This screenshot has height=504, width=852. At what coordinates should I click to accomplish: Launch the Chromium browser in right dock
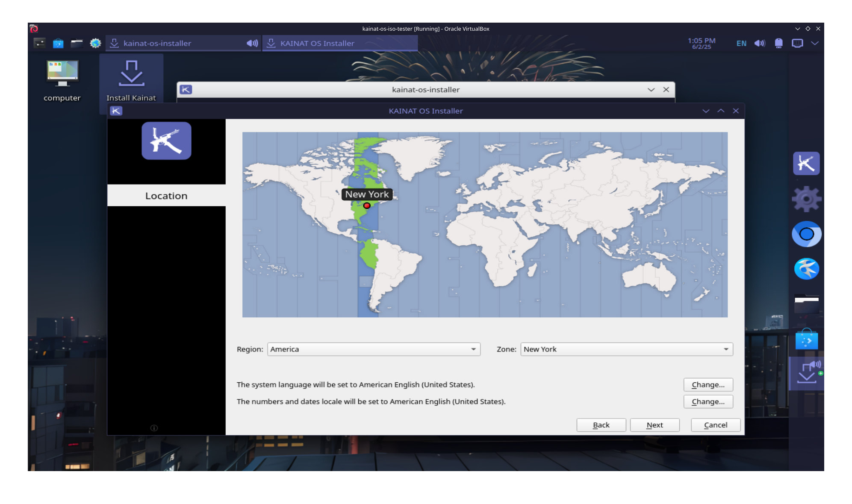tap(806, 234)
